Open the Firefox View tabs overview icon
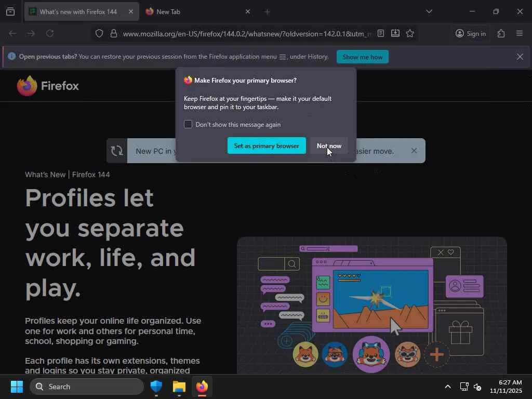 (x=10, y=11)
